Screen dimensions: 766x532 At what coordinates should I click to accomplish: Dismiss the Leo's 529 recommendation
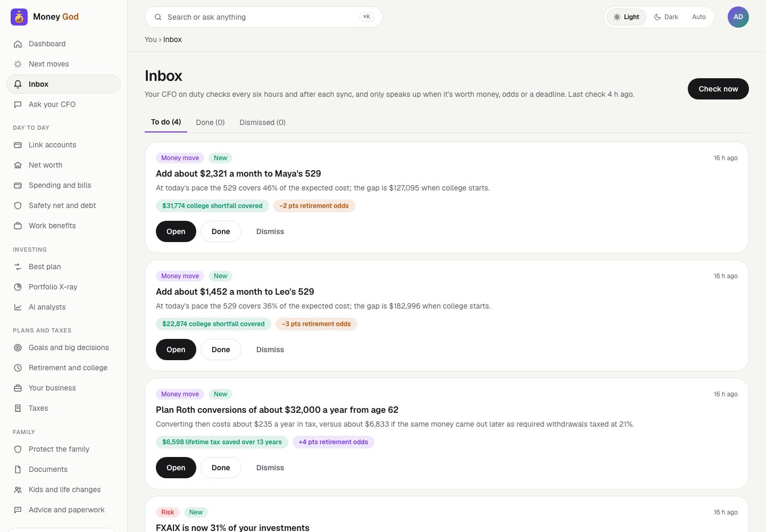(270, 350)
